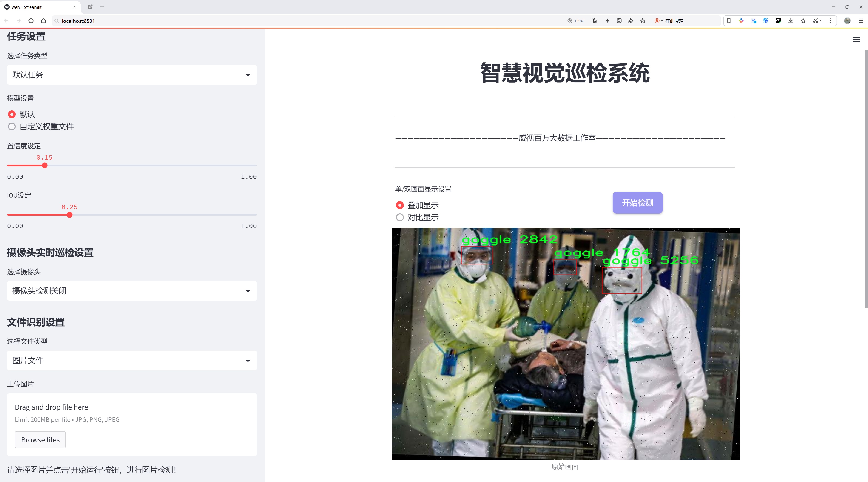868x482 pixels.
Task: Open the 摄像头检测关闭 camera dropdown
Action: 132,291
